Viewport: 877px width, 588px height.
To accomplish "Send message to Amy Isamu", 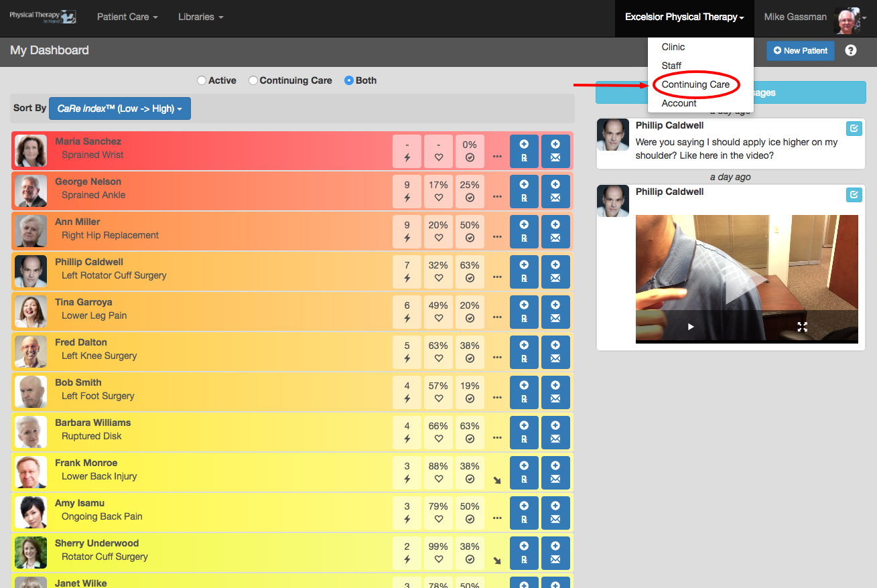I will click(x=555, y=512).
